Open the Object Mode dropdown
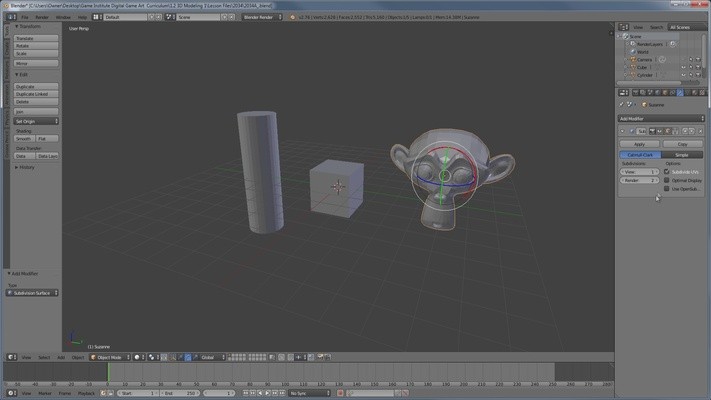The width and height of the screenshot is (711, 400). (x=110, y=357)
